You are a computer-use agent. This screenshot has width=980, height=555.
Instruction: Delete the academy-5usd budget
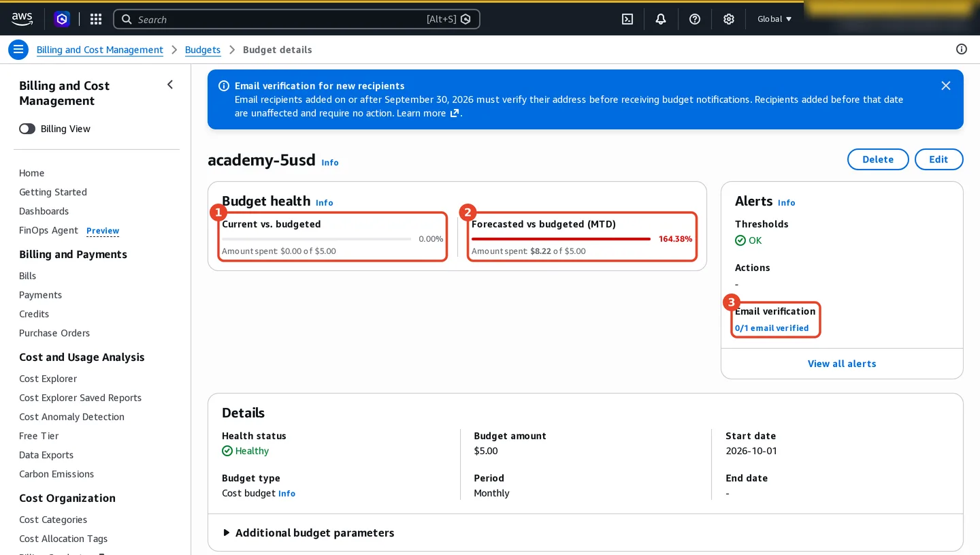(x=878, y=159)
